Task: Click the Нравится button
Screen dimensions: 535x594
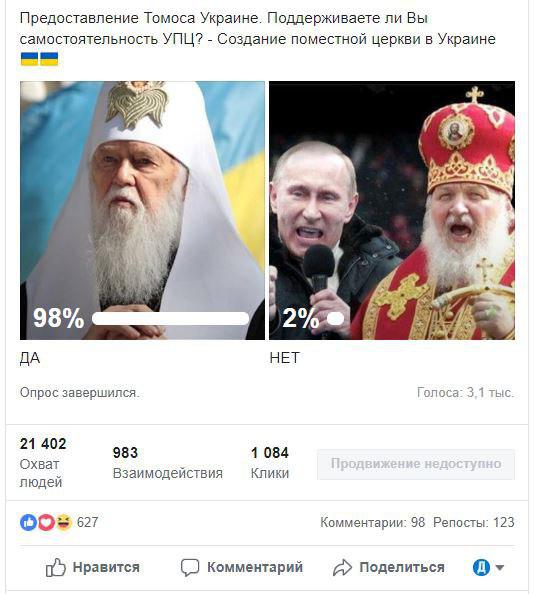Action: [92, 567]
